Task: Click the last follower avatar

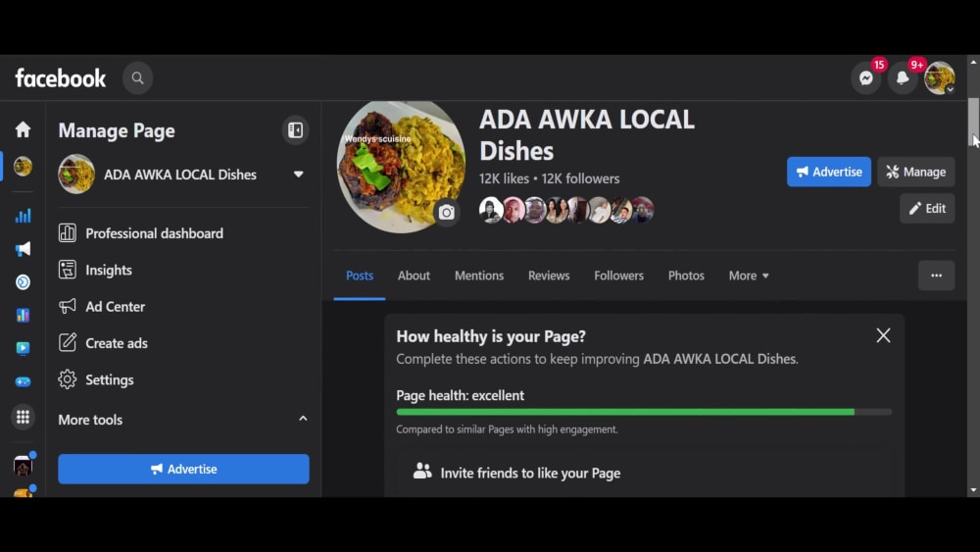Action: point(643,210)
